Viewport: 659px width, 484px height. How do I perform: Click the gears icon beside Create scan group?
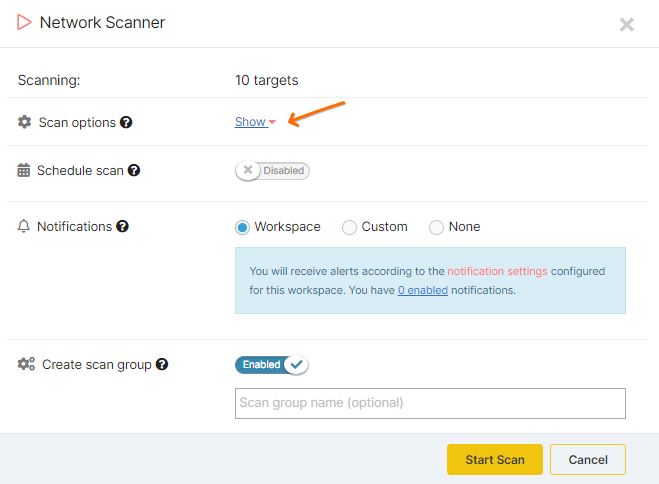(26, 364)
